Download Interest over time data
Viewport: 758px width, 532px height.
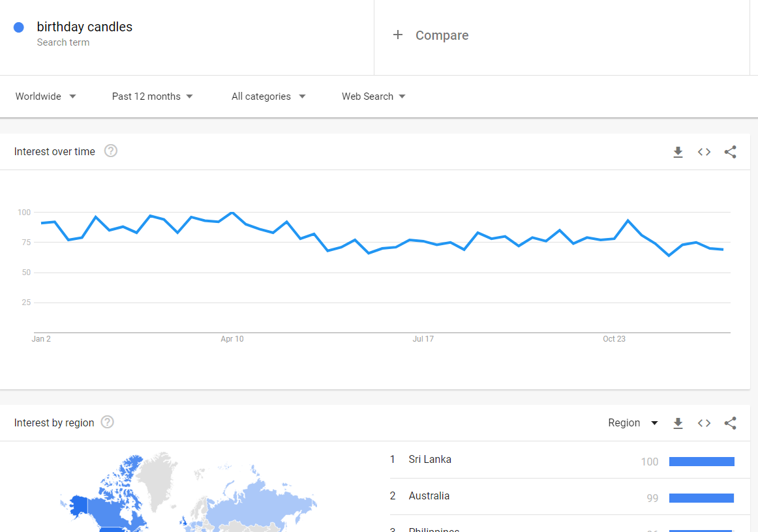point(678,152)
